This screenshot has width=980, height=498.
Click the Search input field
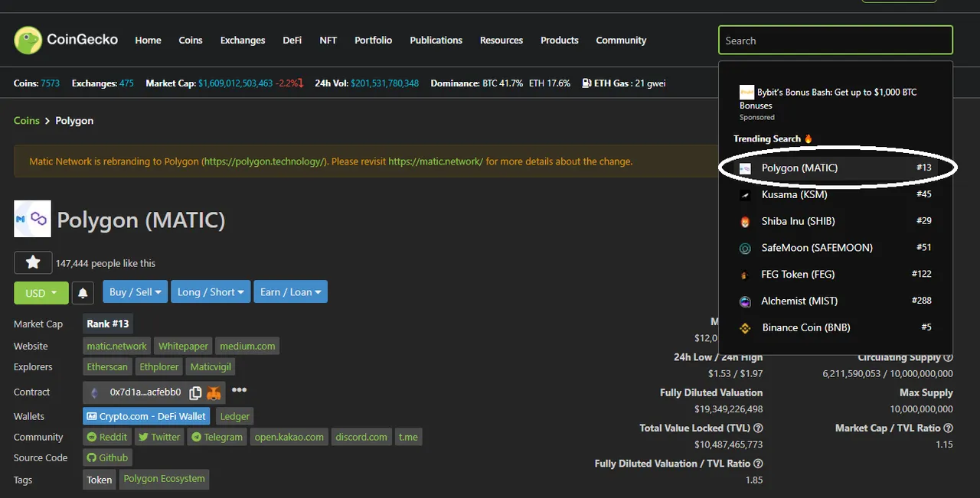coord(835,41)
